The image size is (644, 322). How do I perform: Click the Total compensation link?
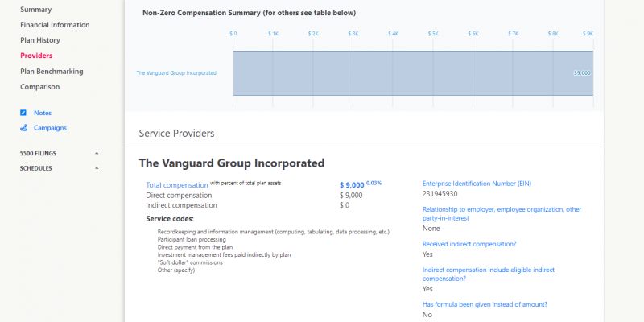tap(176, 185)
